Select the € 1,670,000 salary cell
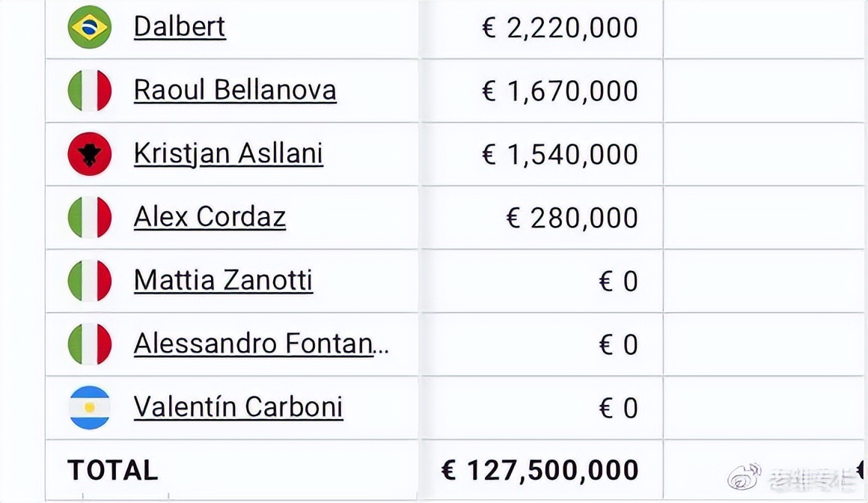Image resolution: width=868 pixels, height=503 pixels. 560,91
